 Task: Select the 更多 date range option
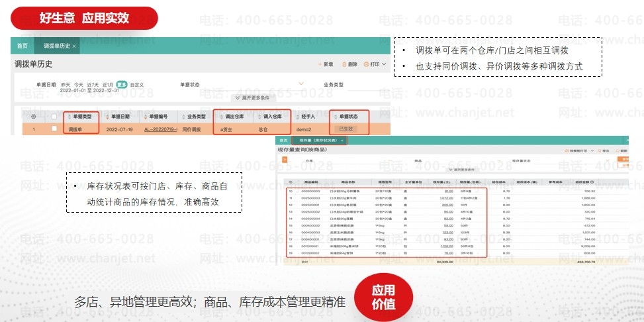[122, 85]
